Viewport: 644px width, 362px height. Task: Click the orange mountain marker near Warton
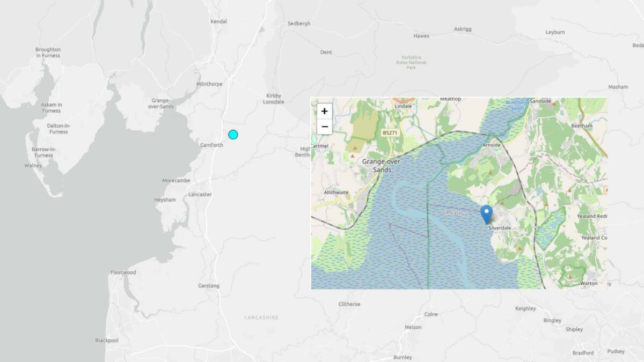point(569,277)
